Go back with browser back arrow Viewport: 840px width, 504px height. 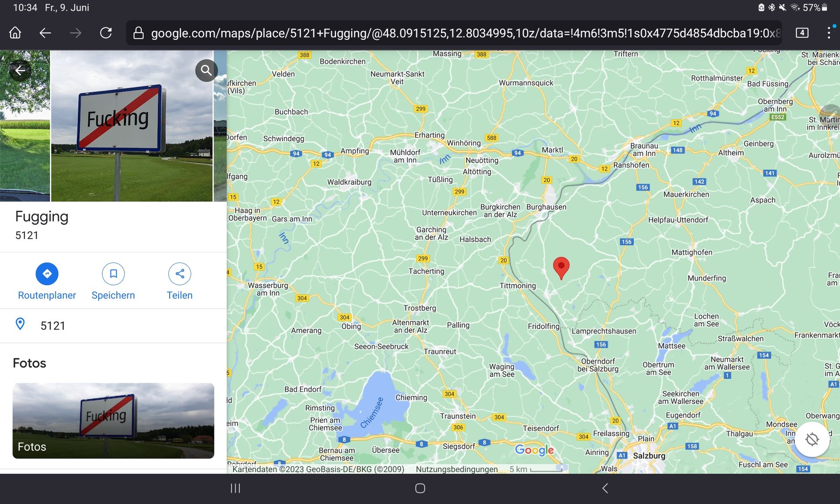tap(45, 33)
